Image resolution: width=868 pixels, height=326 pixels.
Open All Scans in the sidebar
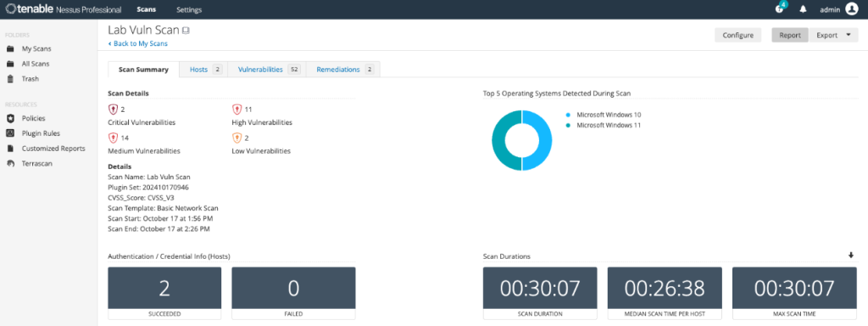(x=36, y=64)
